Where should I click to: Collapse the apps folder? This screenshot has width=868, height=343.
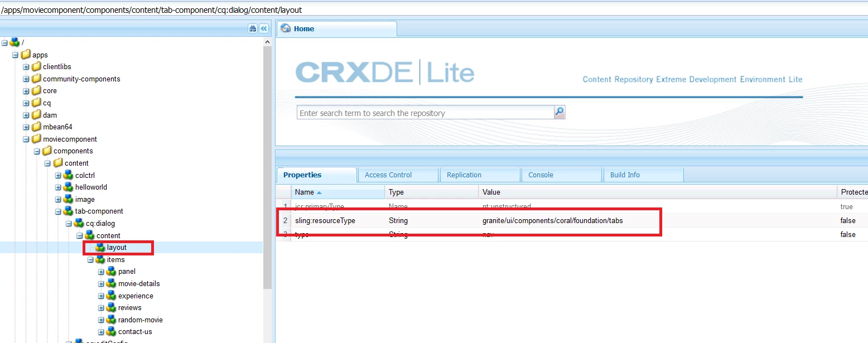point(16,55)
